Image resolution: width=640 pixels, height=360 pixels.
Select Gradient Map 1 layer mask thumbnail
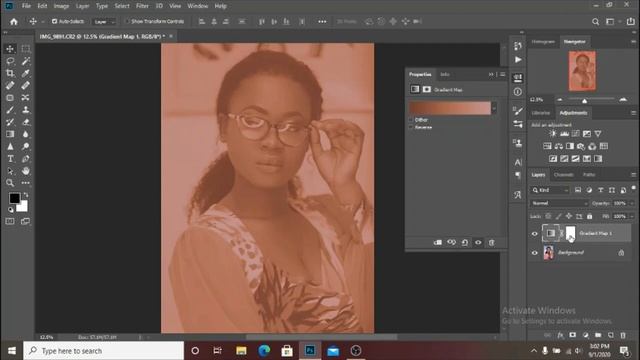(x=570, y=233)
